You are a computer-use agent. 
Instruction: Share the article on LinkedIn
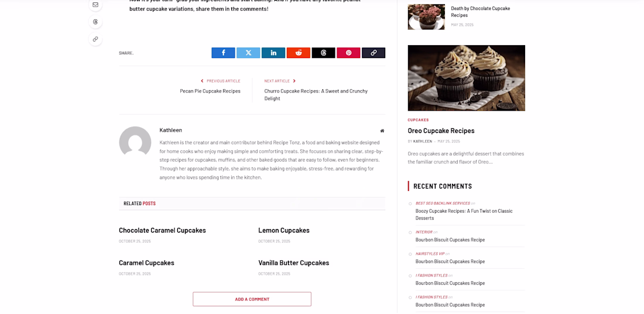click(x=273, y=53)
